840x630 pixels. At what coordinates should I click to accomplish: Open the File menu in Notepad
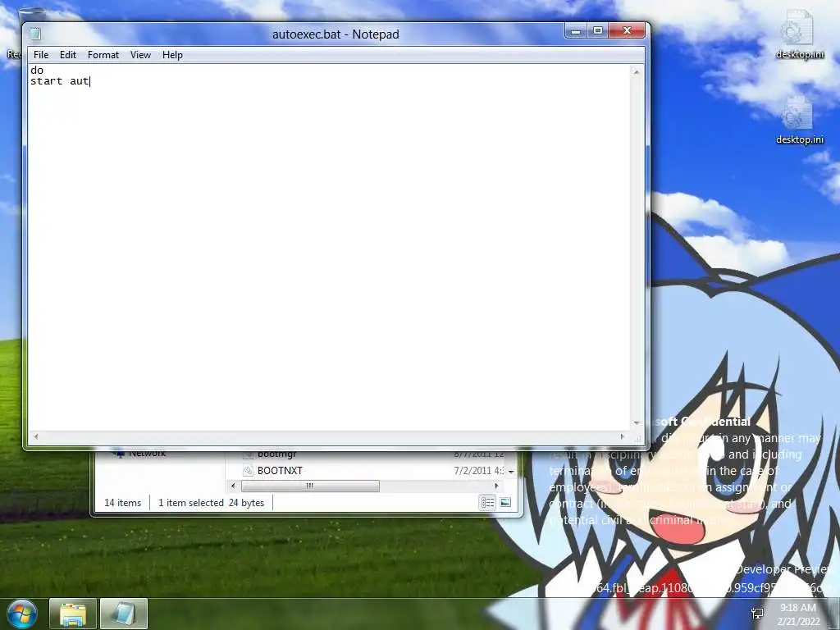click(41, 55)
